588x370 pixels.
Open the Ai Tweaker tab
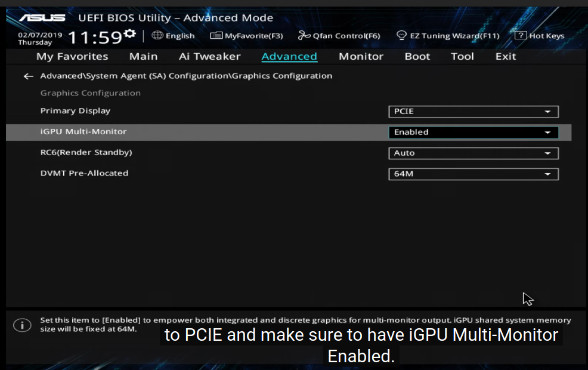click(x=210, y=57)
